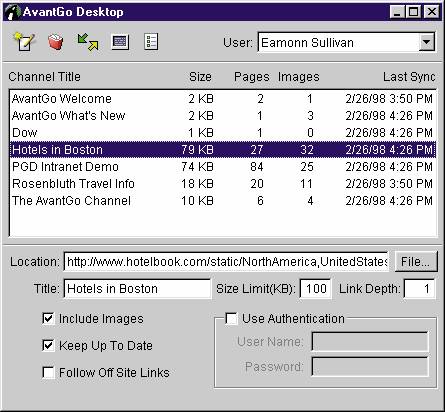Enable Follow Off Site Links checkbox
445x412 pixels.
(x=48, y=372)
